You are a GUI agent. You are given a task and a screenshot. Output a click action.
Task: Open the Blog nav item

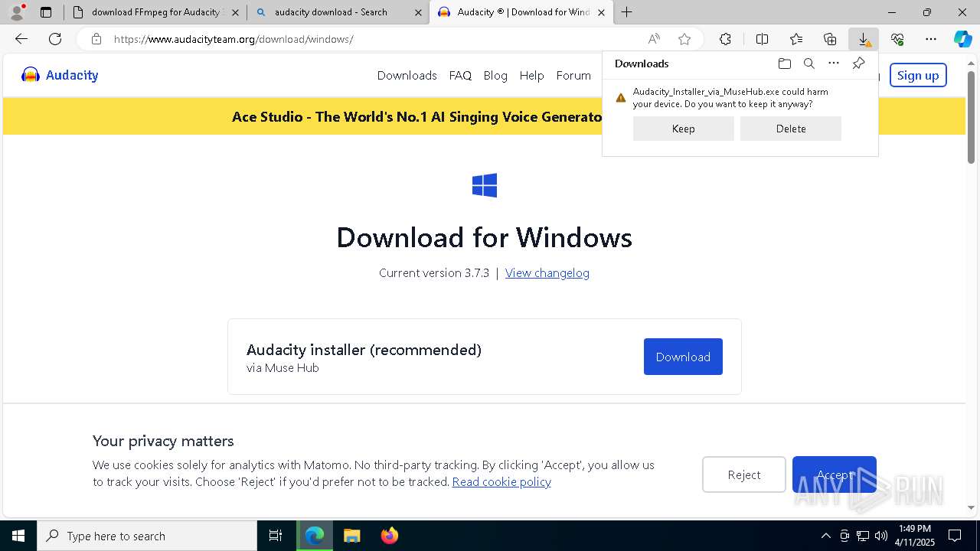click(x=495, y=75)
